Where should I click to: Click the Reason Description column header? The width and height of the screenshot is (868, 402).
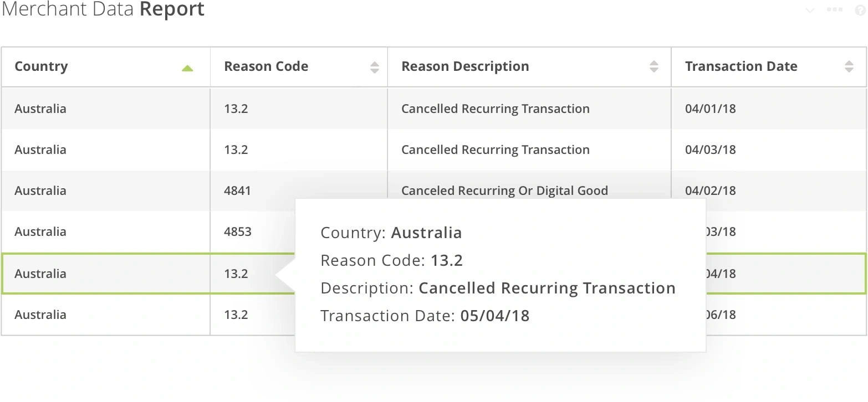pyautogui.click(x=465, y=66)
